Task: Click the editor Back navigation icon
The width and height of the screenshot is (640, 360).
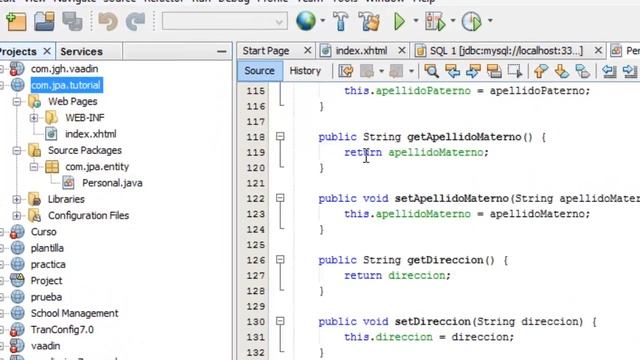Action: coord(367,71)
